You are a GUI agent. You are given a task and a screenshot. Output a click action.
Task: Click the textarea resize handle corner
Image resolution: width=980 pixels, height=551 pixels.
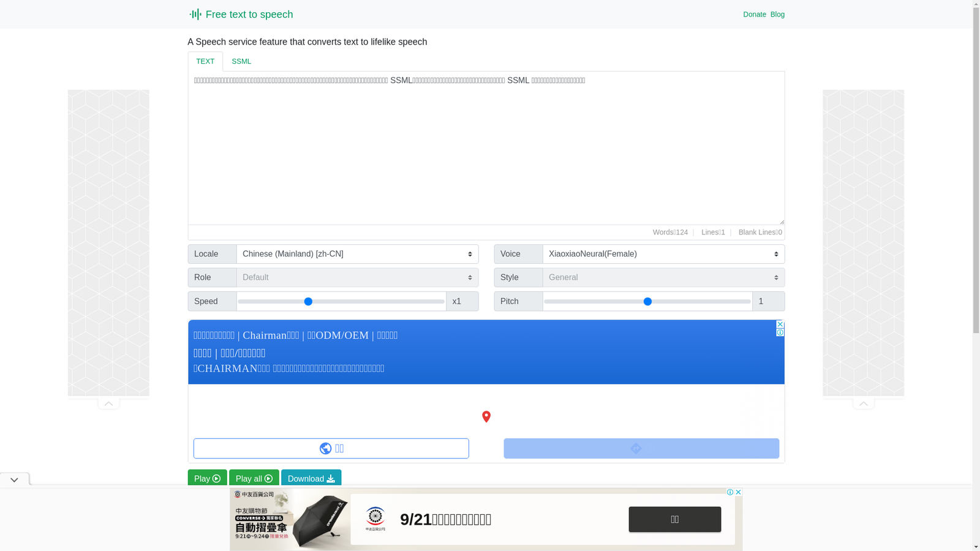pos(781,221)
